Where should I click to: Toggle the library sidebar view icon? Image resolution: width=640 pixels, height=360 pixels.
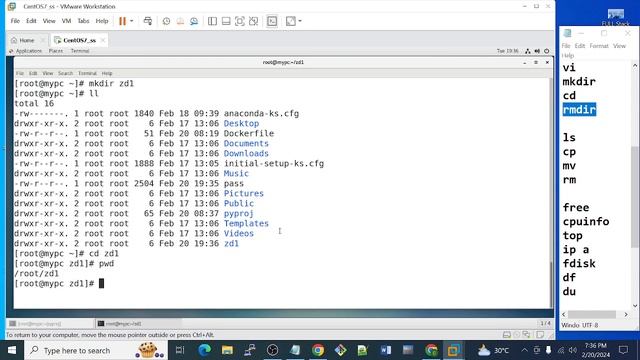[212, 21]
